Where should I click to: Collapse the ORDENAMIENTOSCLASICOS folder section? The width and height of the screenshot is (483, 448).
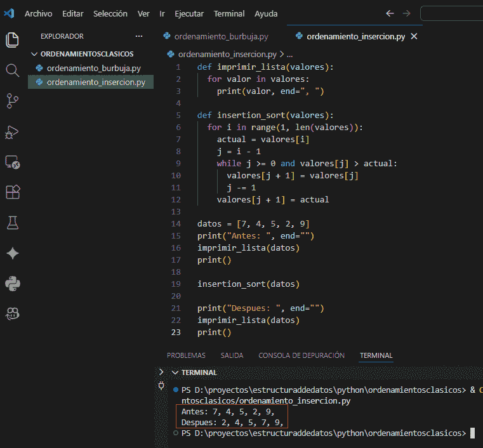click(35, 55)
